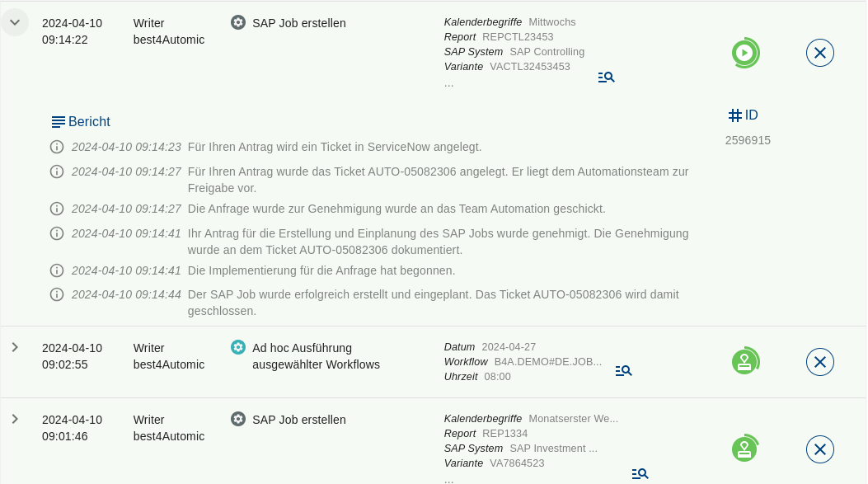Open details search for ad hoc workflow parameters
This screenshot has width=868, height=484.
point(623,370)
